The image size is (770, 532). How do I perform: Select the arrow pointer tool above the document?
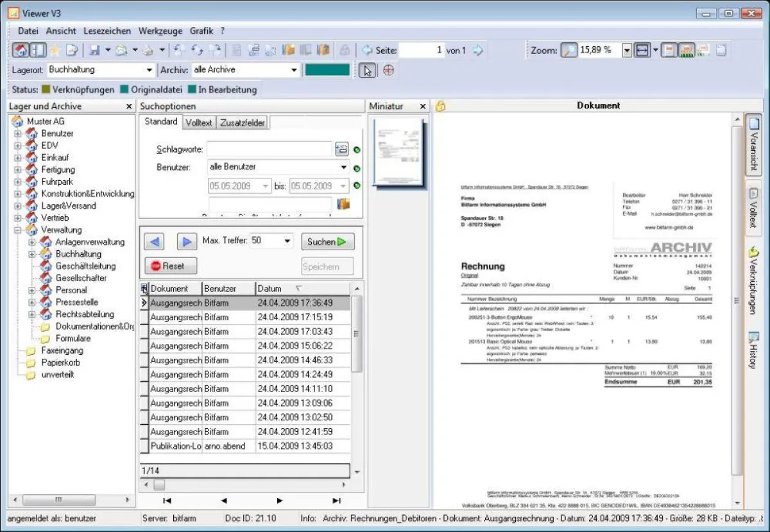pos(366,71)
